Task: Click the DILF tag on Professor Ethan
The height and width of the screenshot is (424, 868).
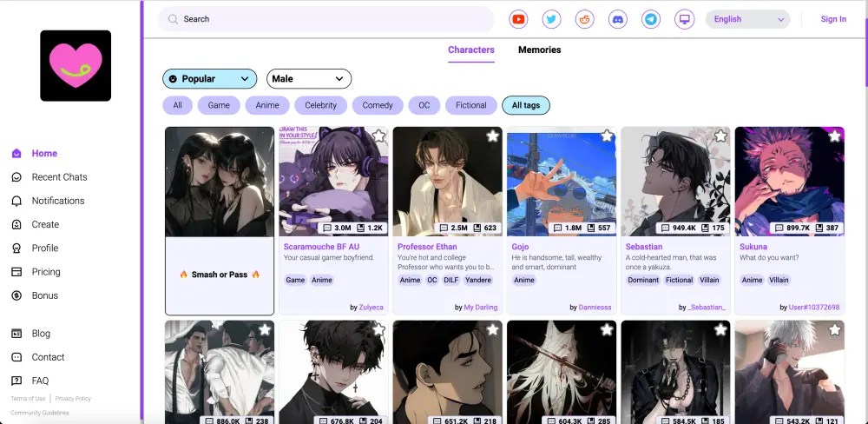Action: pos(450,281)
